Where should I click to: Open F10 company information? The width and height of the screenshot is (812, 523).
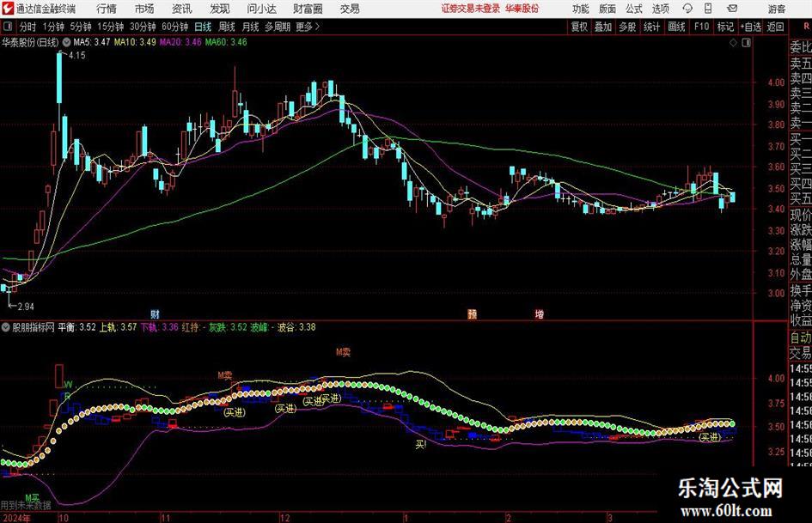click(x=702, y=27)
